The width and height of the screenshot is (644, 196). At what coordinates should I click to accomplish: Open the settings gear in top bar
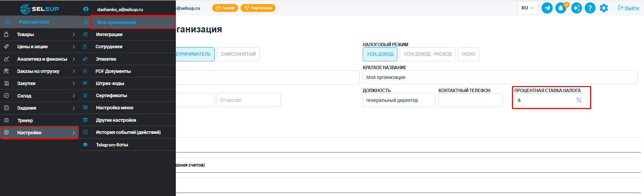(x=604, y=8)
